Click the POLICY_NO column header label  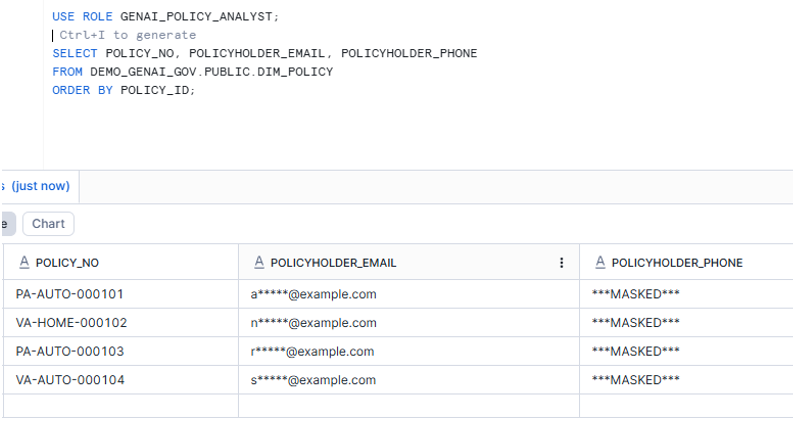click(x=67, y=263)
